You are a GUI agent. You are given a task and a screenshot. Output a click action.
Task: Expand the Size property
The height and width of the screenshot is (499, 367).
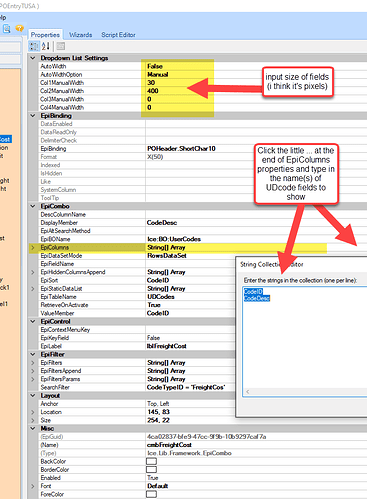tap(33, 420)
